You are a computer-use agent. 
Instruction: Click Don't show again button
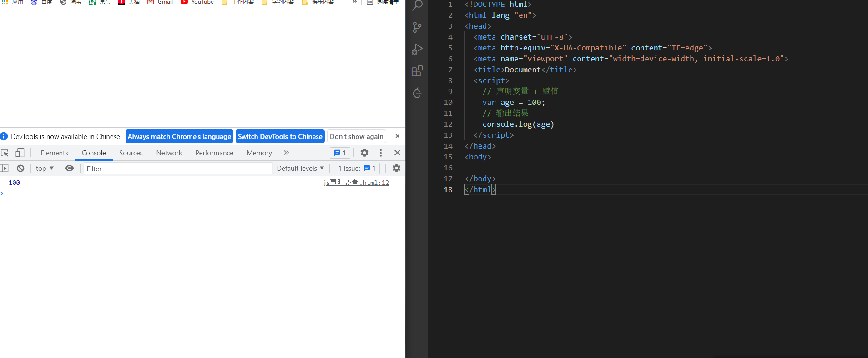[357, 137]
